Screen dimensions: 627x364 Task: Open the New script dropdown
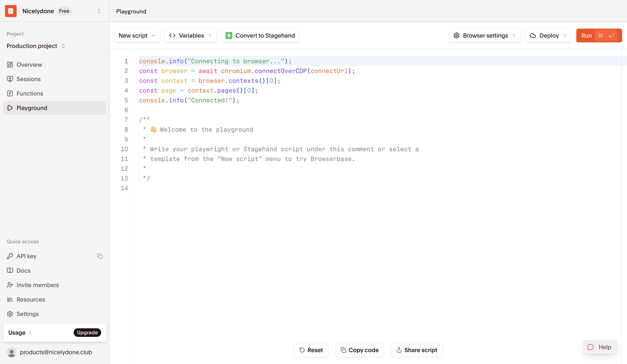[x=137, y=35]
